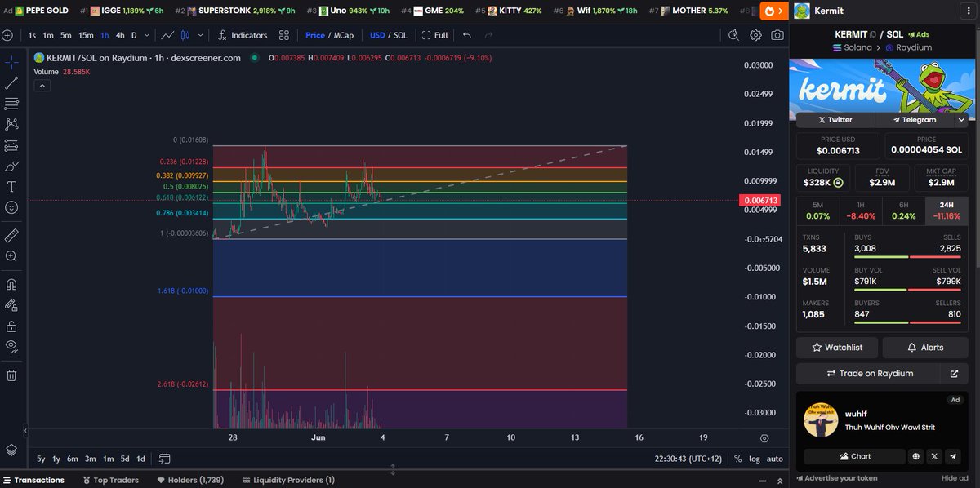This screenshot has height=488, width=980.
Task: Open Kermit three-dot options menu
Action: coord(969,11)
